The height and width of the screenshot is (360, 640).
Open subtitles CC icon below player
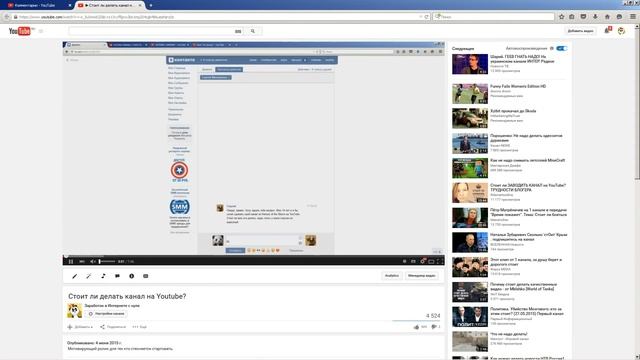pos(146,276)
